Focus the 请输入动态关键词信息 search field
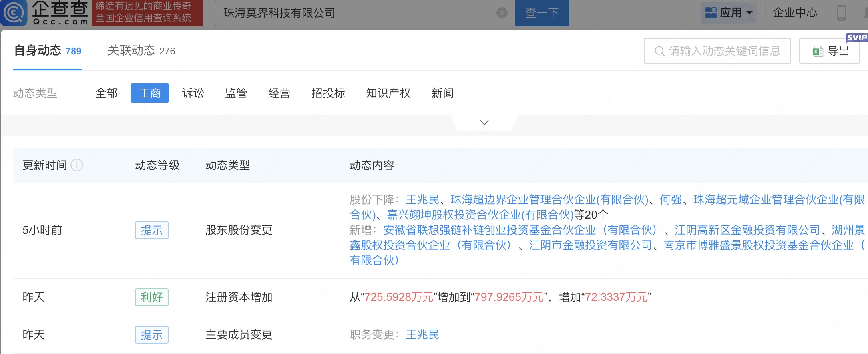 click(717, 51)
